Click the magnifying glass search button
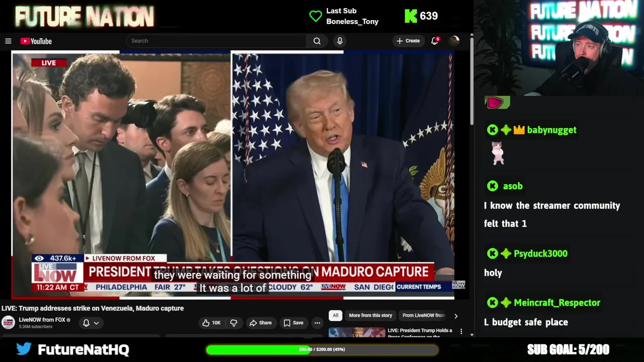This screenshot has width=644, height=362. (x=317, y=41)
